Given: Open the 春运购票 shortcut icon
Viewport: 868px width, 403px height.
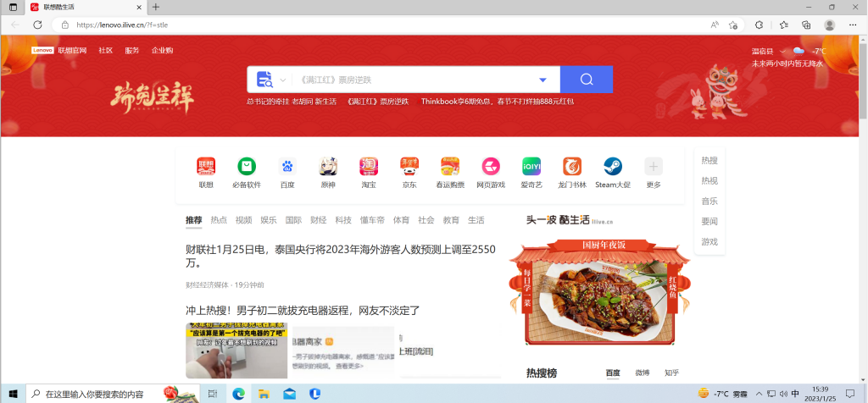Looking at the screenshot, I should (450, 167).
